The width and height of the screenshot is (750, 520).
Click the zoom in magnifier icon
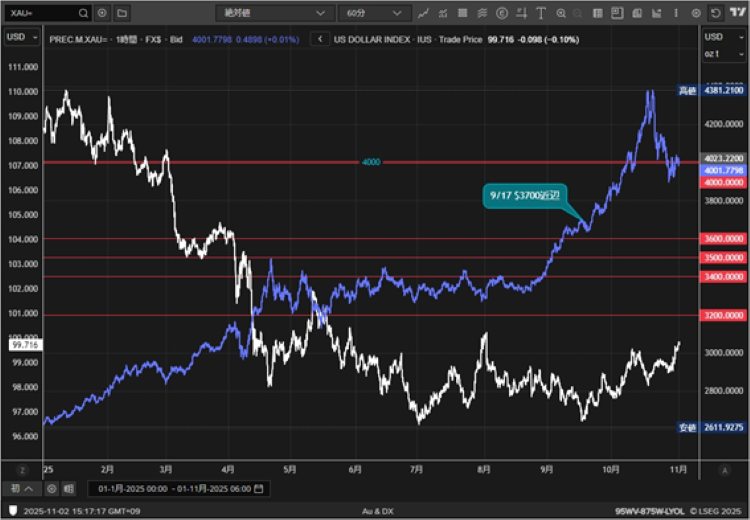tap(561, 14)
